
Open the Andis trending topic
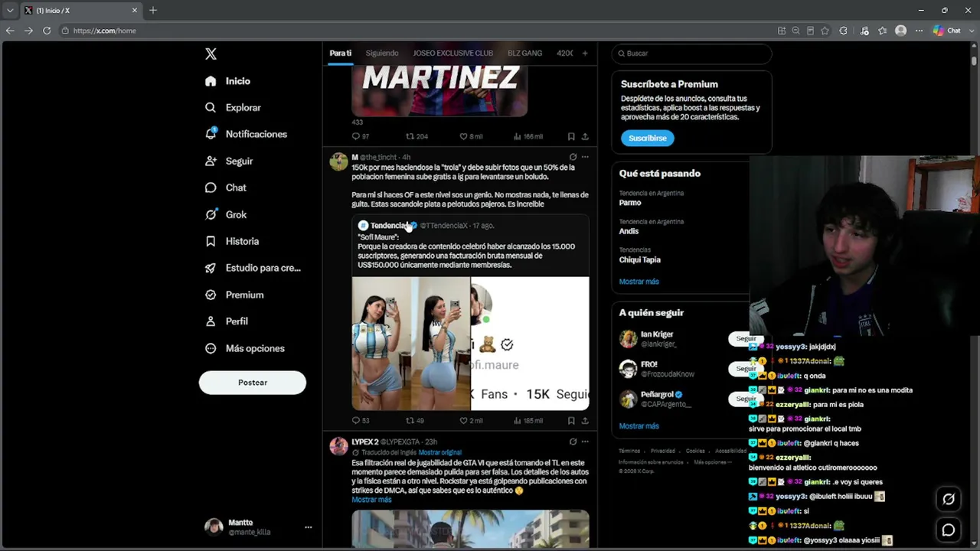(629, 231)
